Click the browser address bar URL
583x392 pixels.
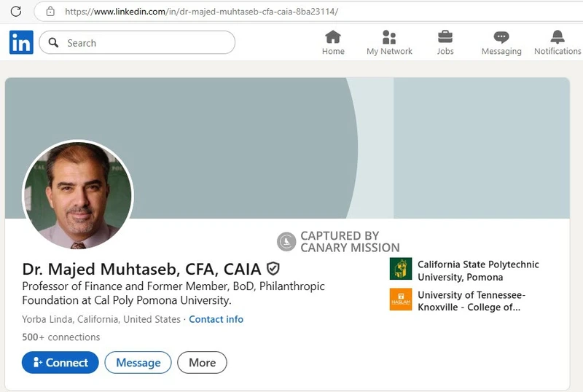tap(202, 12)
